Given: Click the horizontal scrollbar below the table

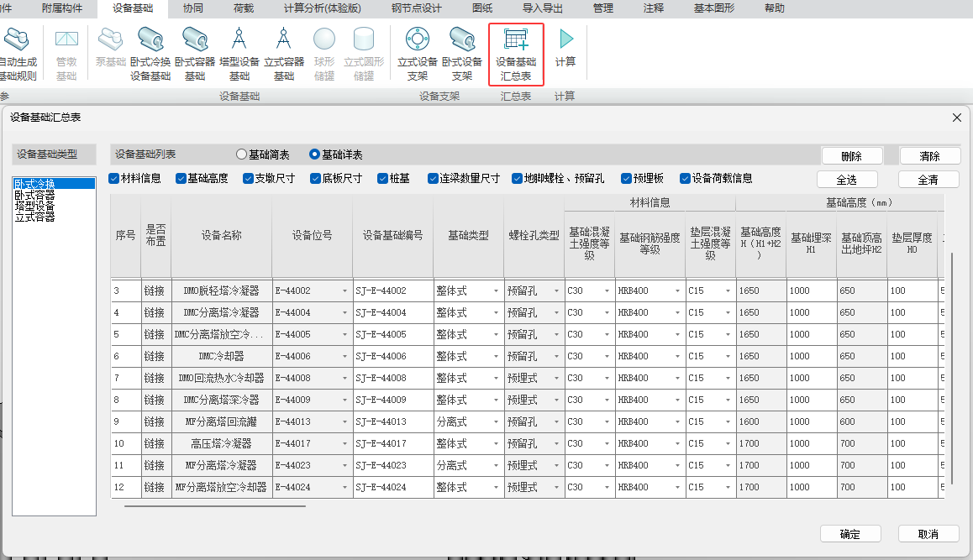Looking at the screenshot, I should tap(214, 506).
